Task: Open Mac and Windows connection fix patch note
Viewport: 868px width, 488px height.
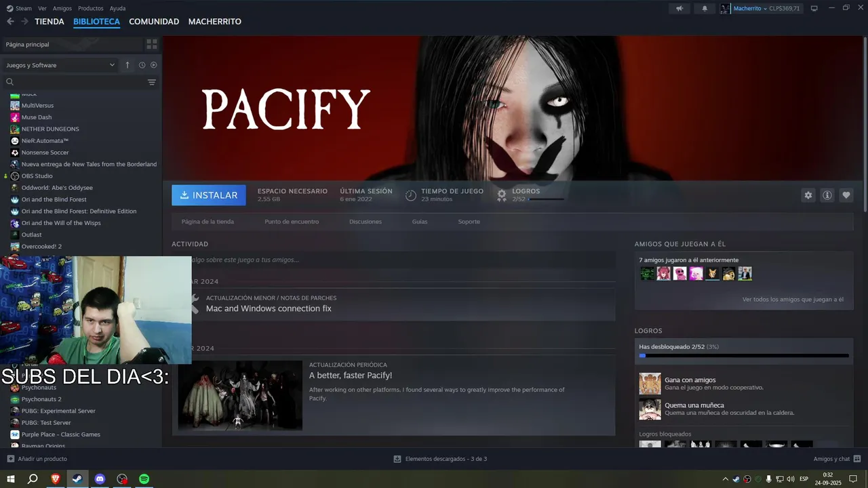Action: (x=269, y=308)
